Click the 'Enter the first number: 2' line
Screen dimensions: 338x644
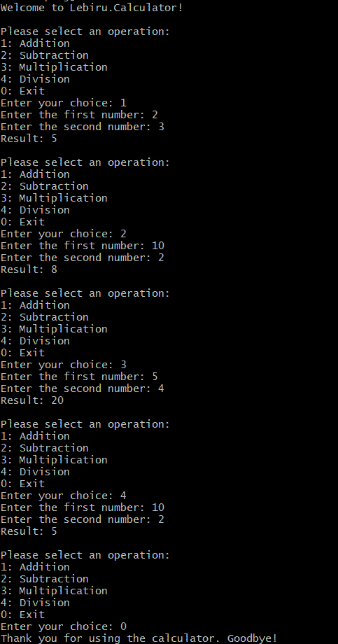(x=79, y=115)
